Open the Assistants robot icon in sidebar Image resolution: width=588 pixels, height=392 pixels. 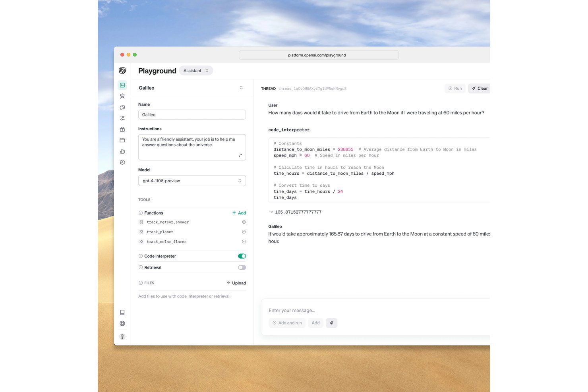tap(122, 96)
